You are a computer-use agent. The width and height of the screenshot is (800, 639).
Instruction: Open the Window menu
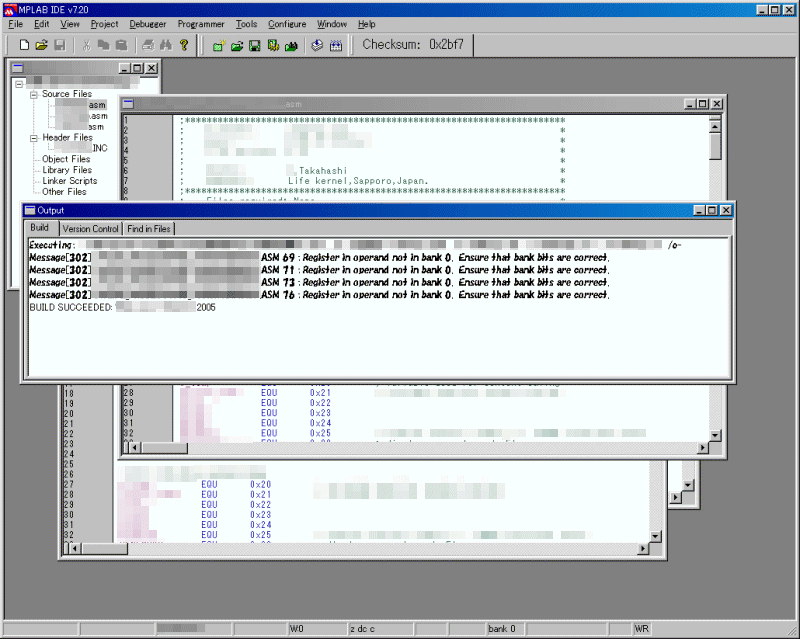coord(332,24)
